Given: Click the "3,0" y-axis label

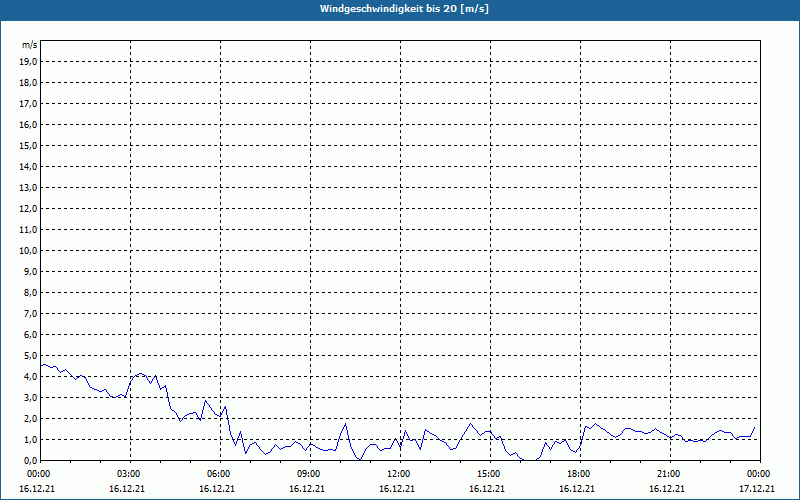Looking at the screenshot, I should click(x=30, y=397).
